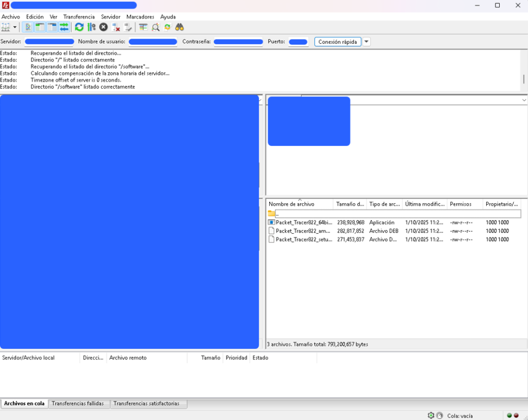Click the Conexión rápida button
528x420 pixels.
click(x=338, y=42)
